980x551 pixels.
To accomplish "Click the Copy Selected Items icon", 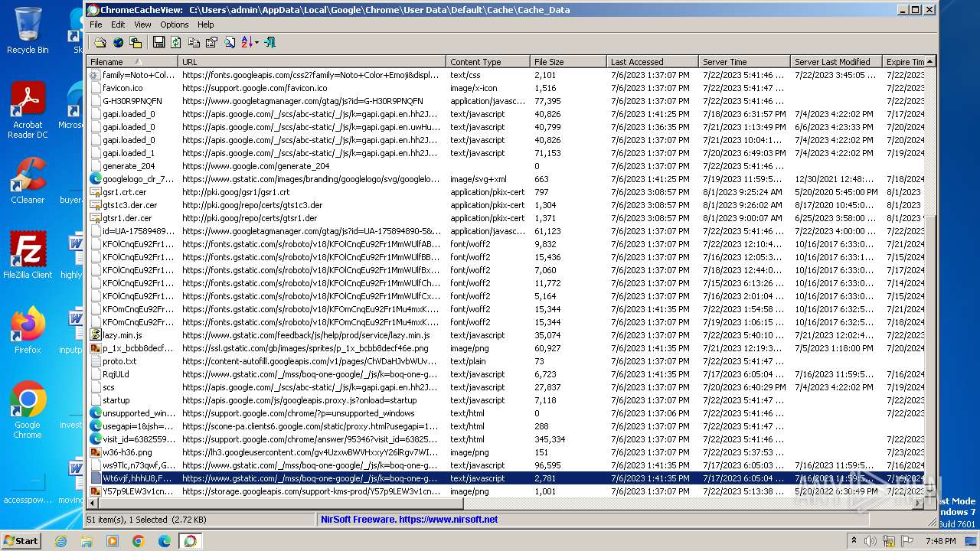I will [x=194, y=43].
